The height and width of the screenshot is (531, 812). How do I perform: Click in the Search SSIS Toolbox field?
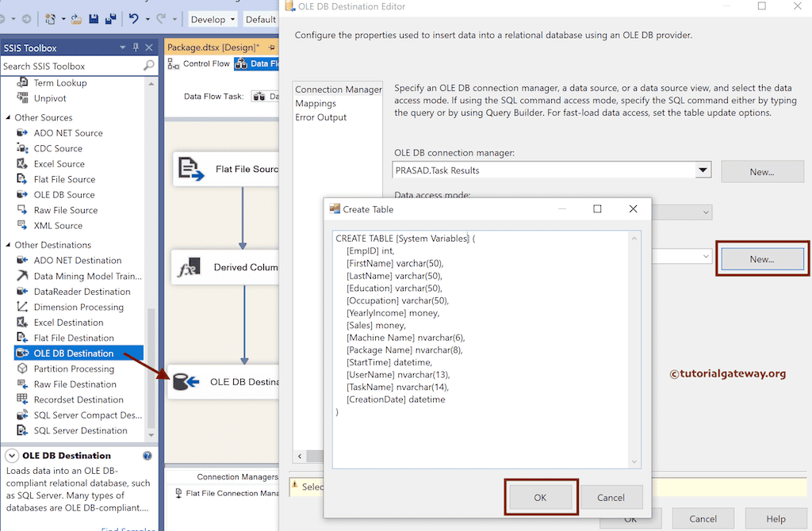(x=72, y=66)
